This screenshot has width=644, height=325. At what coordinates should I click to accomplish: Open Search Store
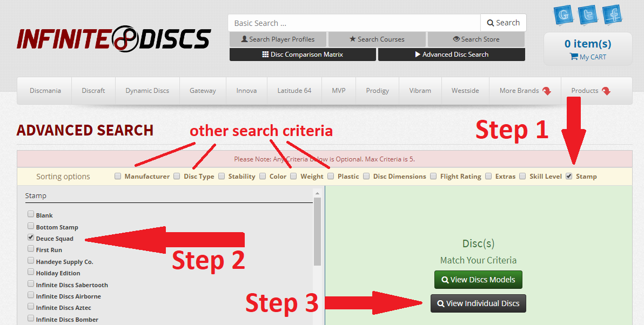(x=477, y=39)
